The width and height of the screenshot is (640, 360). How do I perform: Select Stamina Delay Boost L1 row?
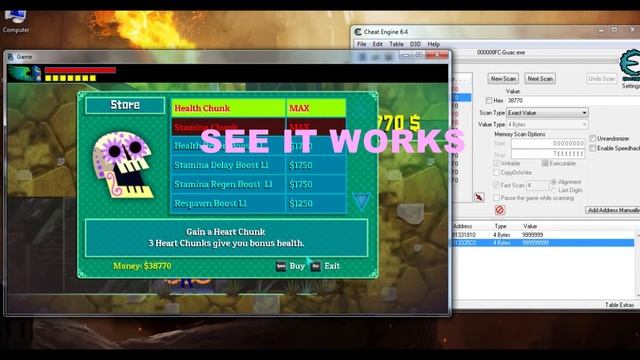(258, 165)
